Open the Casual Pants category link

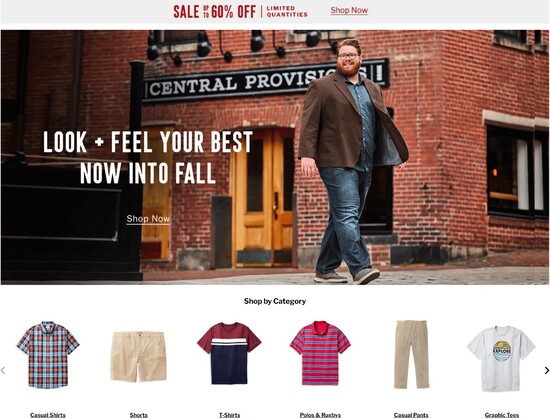[411, 415]
